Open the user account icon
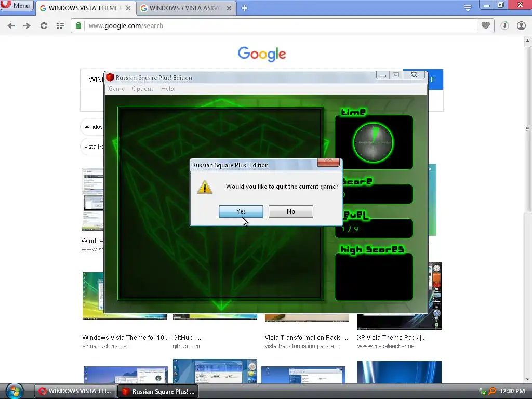The width and height of the screenshot is (532, 399). 521,26
